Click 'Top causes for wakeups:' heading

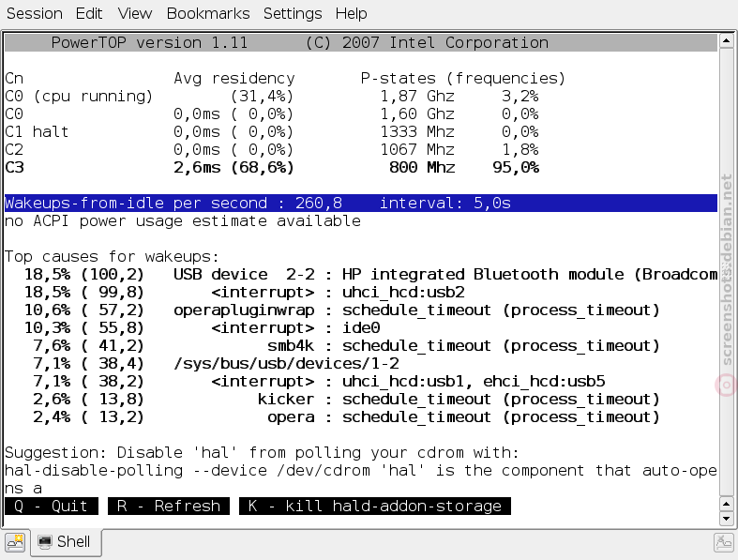(112, 257)
